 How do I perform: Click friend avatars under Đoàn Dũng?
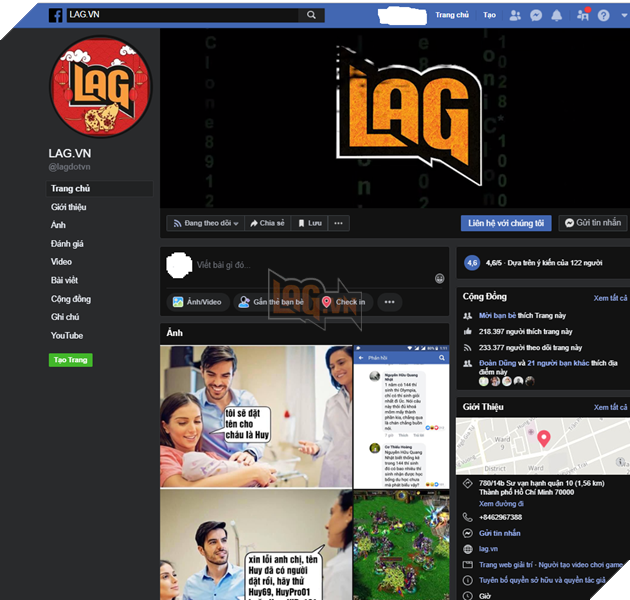tap(507, 381)
